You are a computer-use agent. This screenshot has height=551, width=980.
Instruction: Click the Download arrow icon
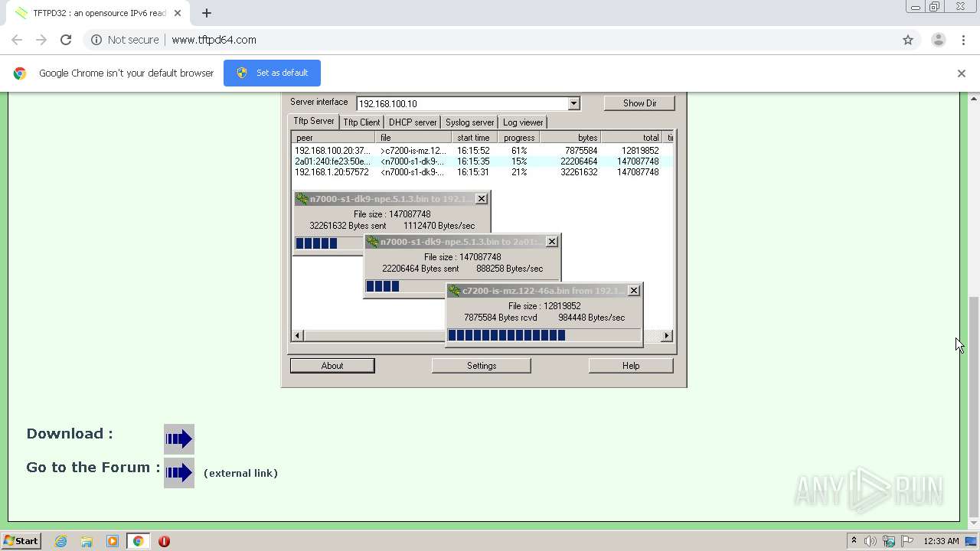tap(179, 439)
